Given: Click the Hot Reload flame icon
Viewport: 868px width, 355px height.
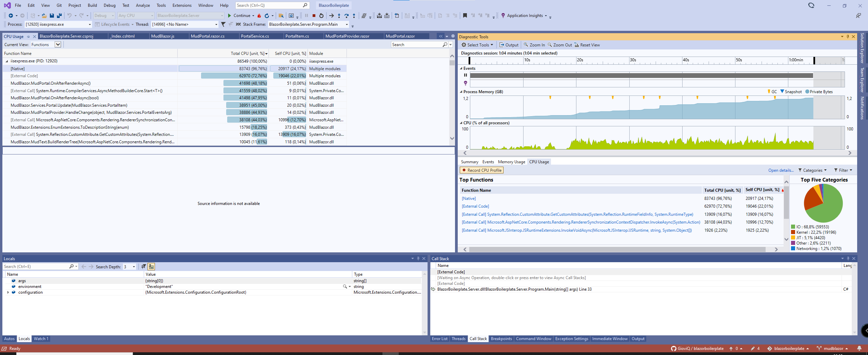Looking at the screenshot, I should [x=259, y=15].
